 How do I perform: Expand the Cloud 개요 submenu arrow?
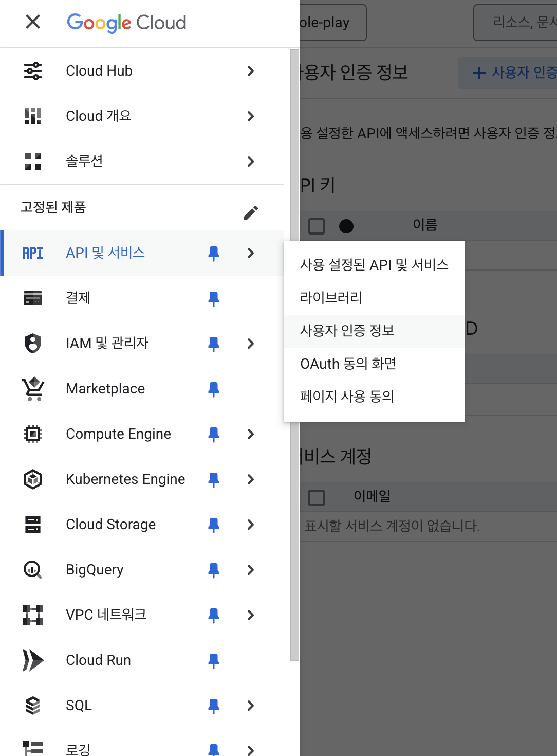pos(251,116)
